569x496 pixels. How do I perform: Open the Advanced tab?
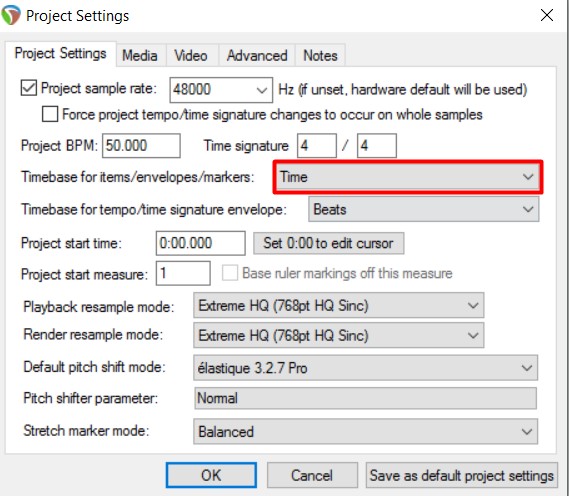[257, 56]
